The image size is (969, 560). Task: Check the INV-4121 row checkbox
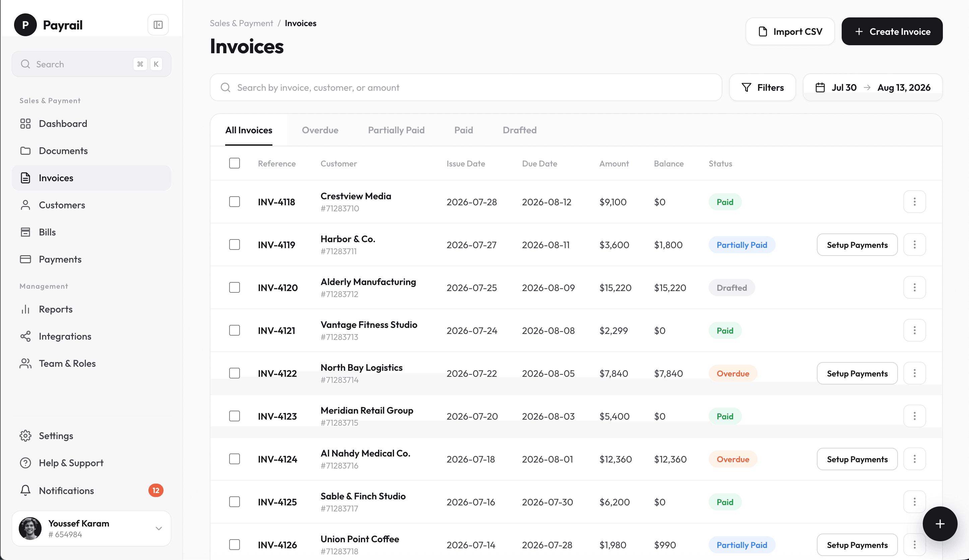(x=235, y=330)
